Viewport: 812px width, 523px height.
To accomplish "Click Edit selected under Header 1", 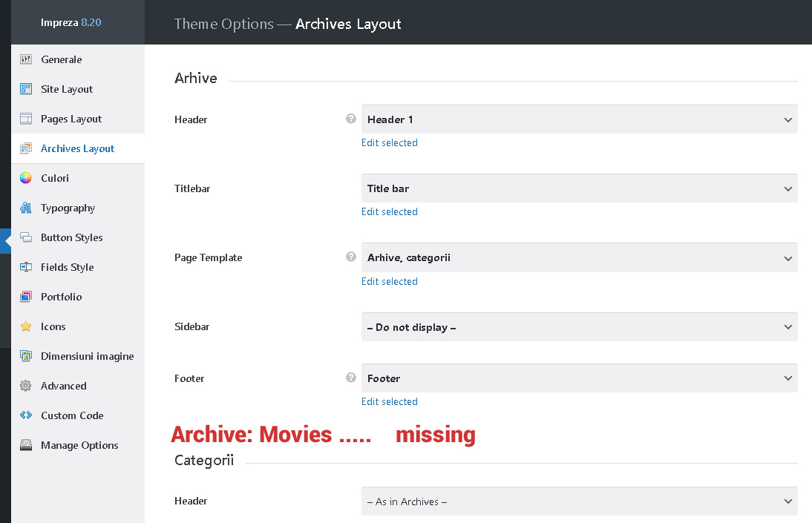I will tap(390, 143).
